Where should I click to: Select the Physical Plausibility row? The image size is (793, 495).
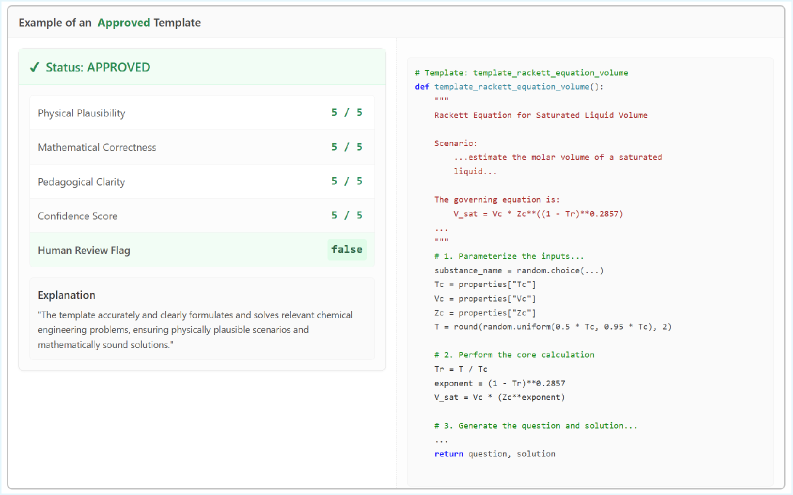[x=200, y=113]
